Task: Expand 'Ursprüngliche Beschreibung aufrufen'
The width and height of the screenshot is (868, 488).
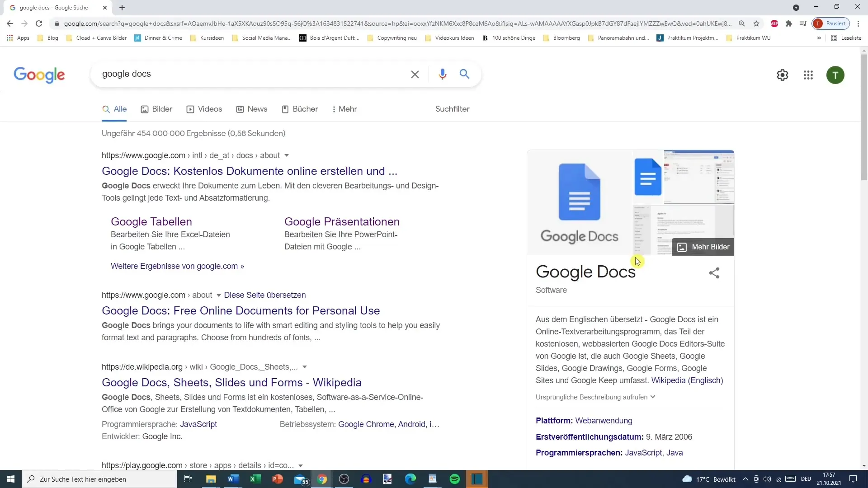Action: click(x=595, y=397)
